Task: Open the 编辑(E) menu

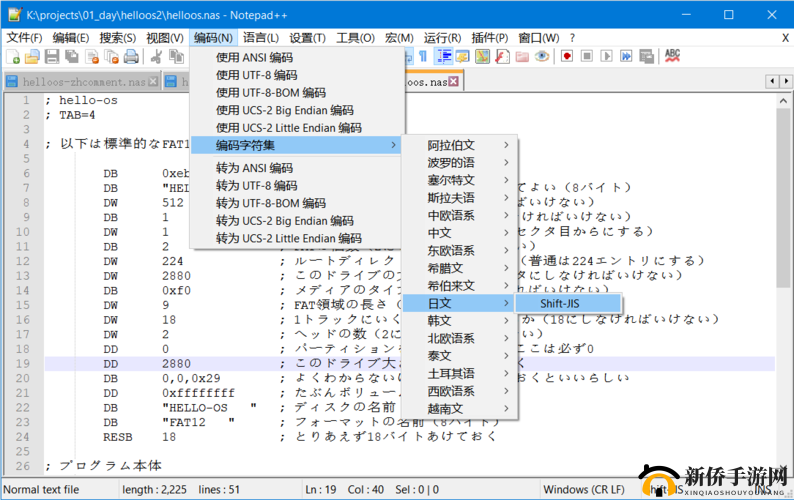Action: pos(70,38)
